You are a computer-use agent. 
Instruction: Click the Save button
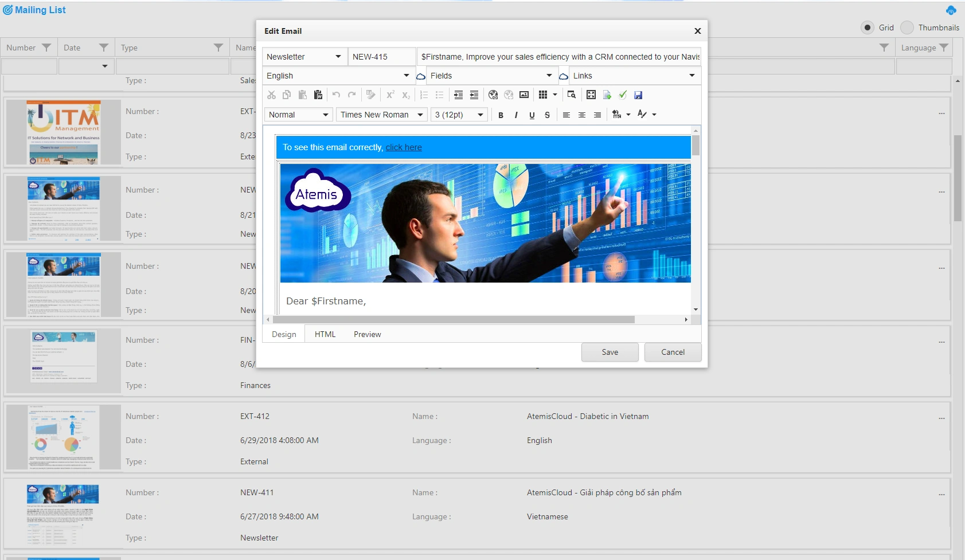(x=610, y=351)
